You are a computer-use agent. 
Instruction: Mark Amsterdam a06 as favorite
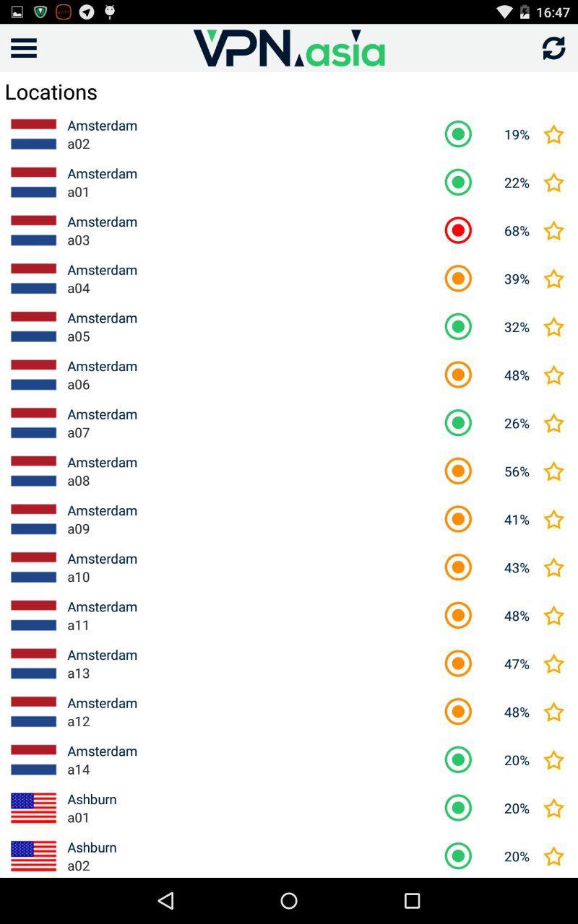[553, 375]
